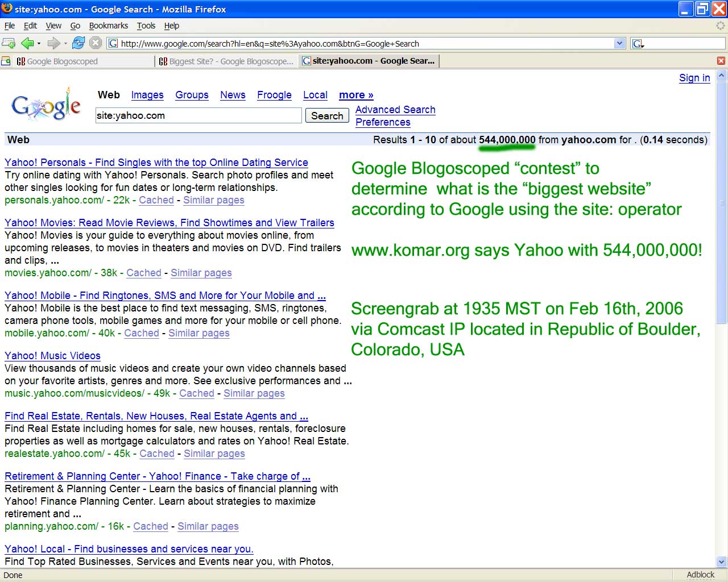
Task: Open Retirement & Planning Center result
Action: [x=158, y=476]
